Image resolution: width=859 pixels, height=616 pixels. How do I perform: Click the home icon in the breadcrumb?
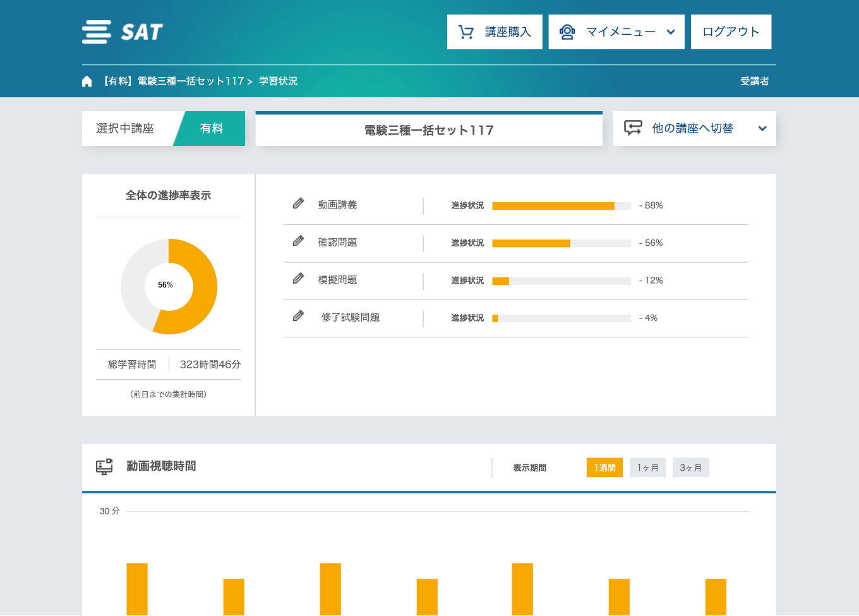tap(87, 82)
